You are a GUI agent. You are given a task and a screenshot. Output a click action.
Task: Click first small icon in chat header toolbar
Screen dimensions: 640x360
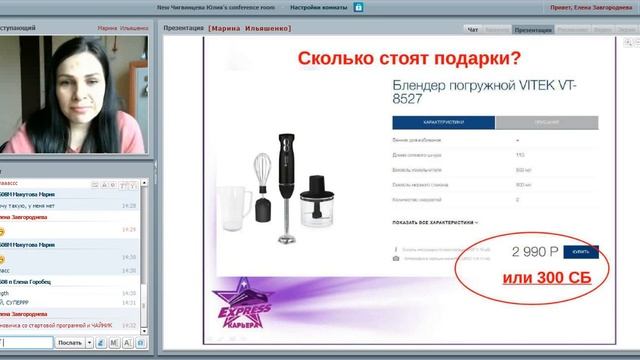[x=95, y=185]
